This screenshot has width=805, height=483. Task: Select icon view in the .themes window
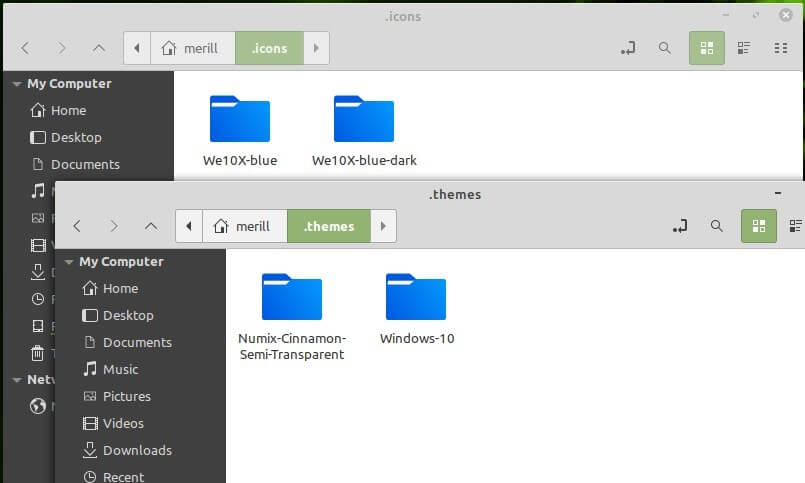tap(758, 226)
